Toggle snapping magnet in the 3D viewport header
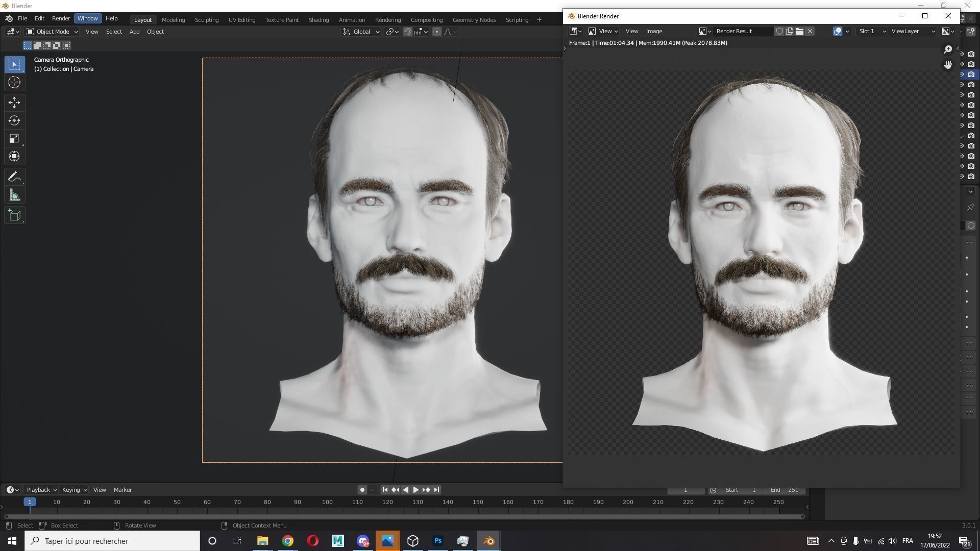The width and height of the screenshot is (980, 551). [407, 32]
